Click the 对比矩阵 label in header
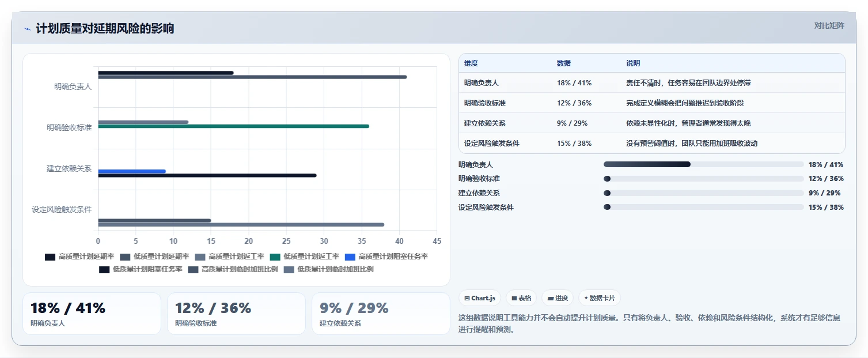 click(829, 25)
